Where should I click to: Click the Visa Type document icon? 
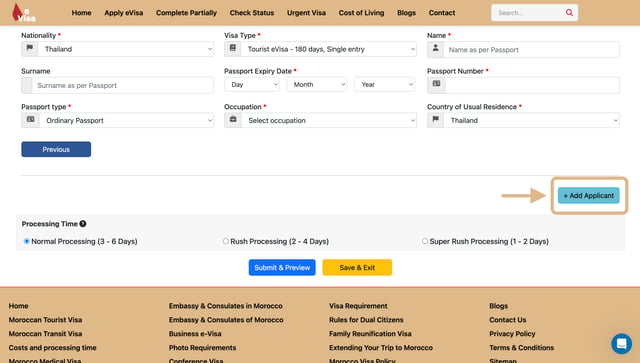click(232, 48)
